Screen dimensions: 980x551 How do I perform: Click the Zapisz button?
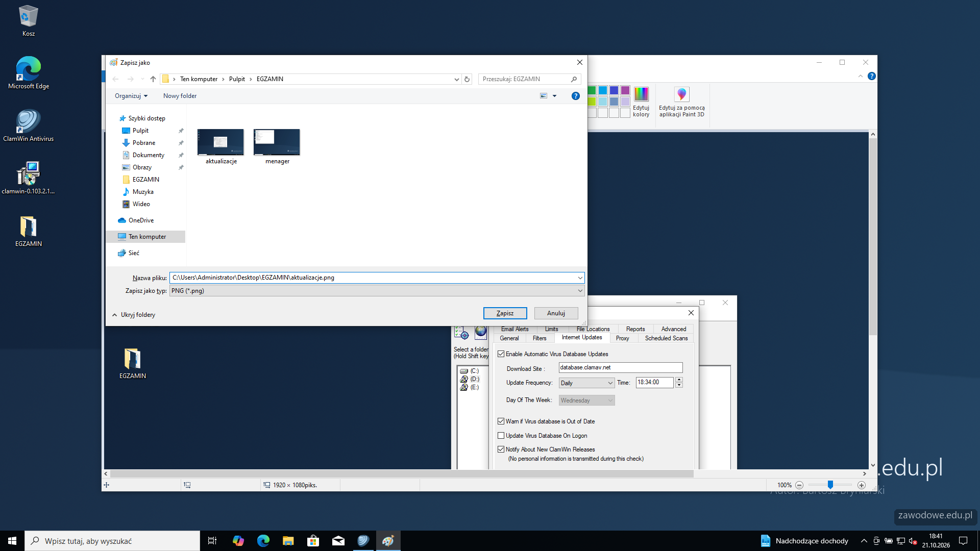point(505,313)
